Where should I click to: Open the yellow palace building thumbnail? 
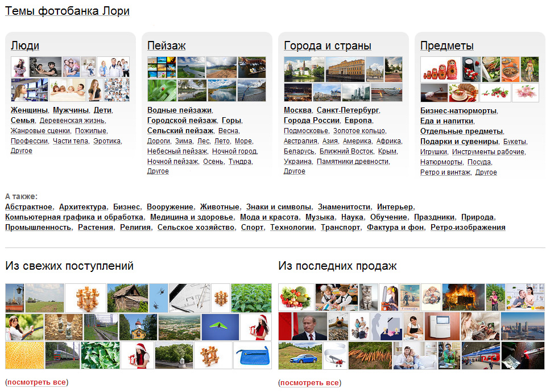(x=345, y=69)
